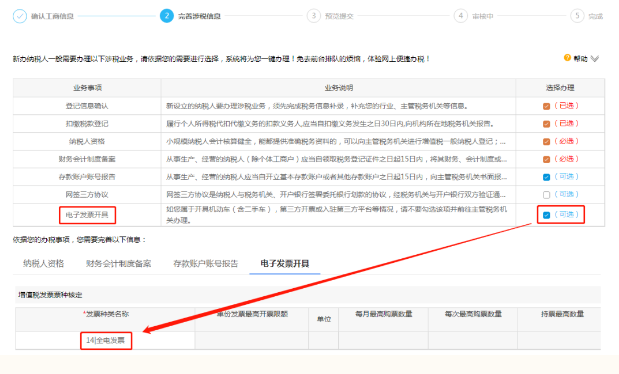Click 财务会计制度备案 in the business table row
The height and width of the screenshot is (374, 619).
click(x=87, y=159)
